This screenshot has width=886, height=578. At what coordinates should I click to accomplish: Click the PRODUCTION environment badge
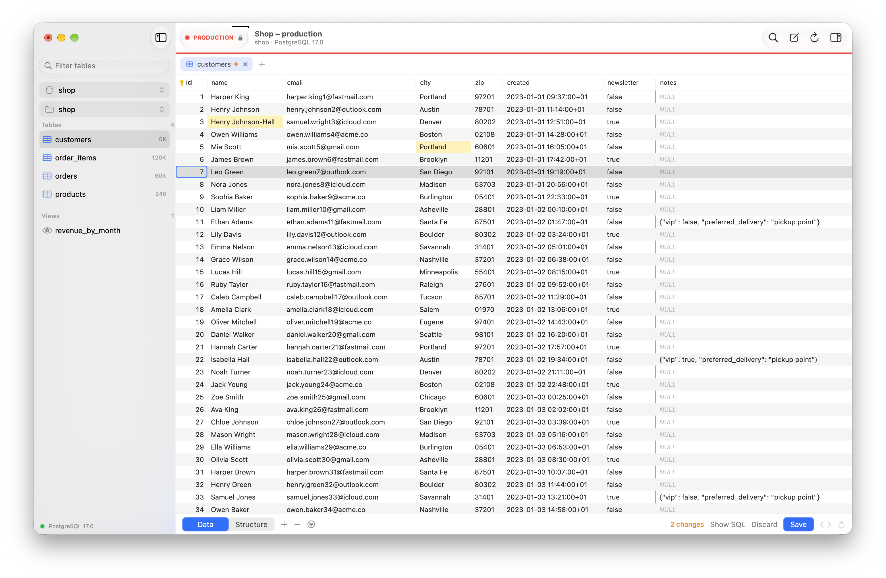214,38
